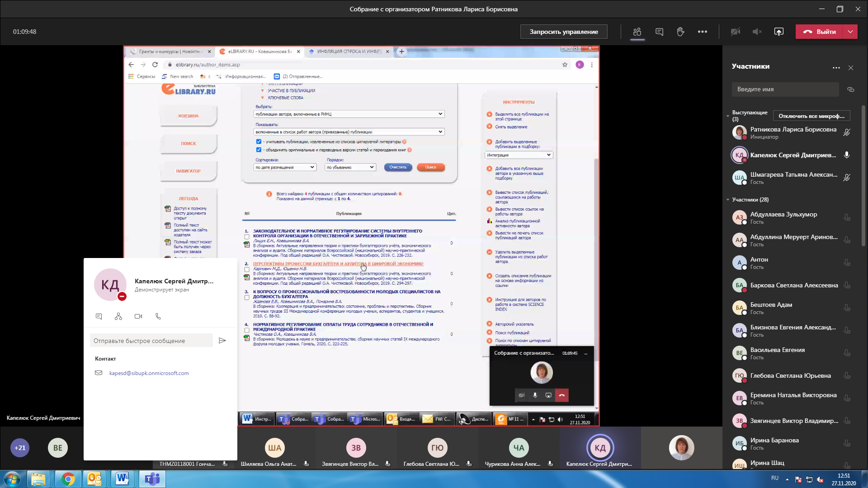Image resolution: width=868 pixels, height=488 pixels.
Task: Click email kapesd@sibupk.onmicrosoft.com link
Action: coord(149,373)
